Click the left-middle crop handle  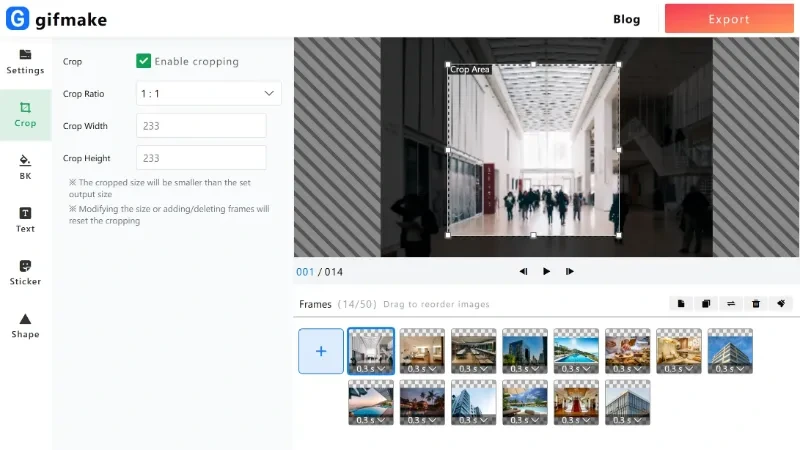pyautogui.click(x=448, y=150)
